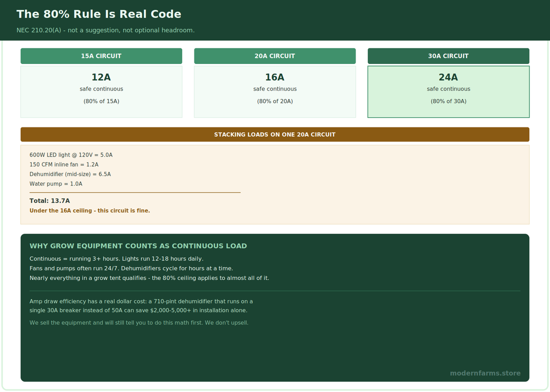550x392 pixels.
Task: Click the "Total: 13.7A" sum
Action: (50, 201)
